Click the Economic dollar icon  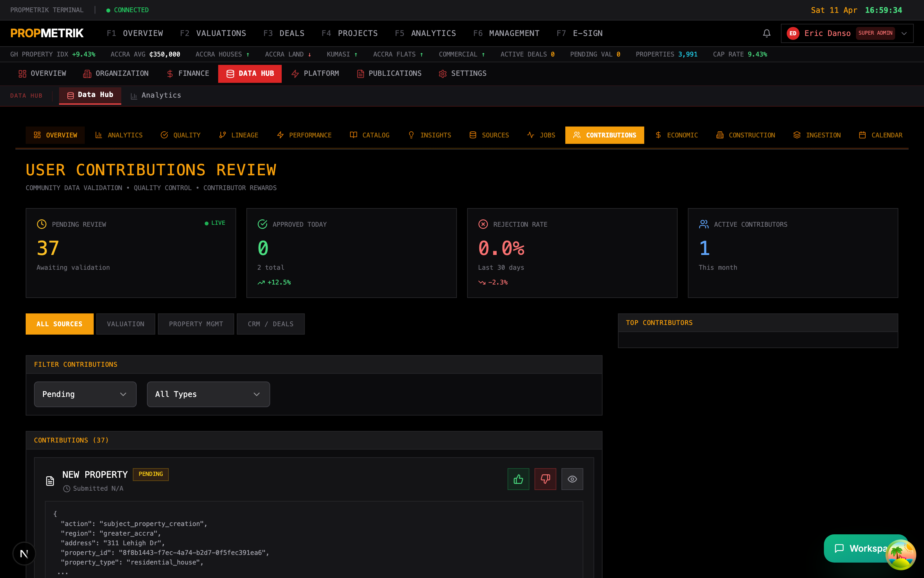pyautogui.click(x=658, y=135)
